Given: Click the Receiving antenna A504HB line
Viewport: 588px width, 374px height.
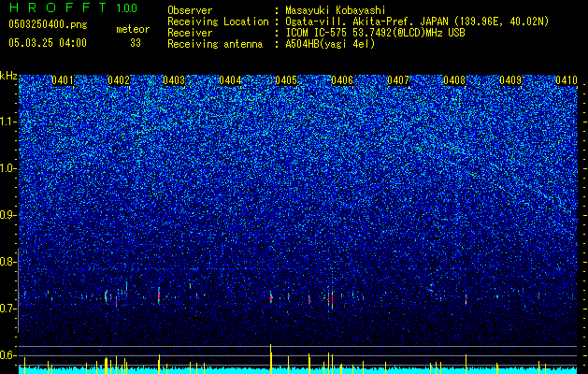Looking at the screenshot, I should [271, 44].
